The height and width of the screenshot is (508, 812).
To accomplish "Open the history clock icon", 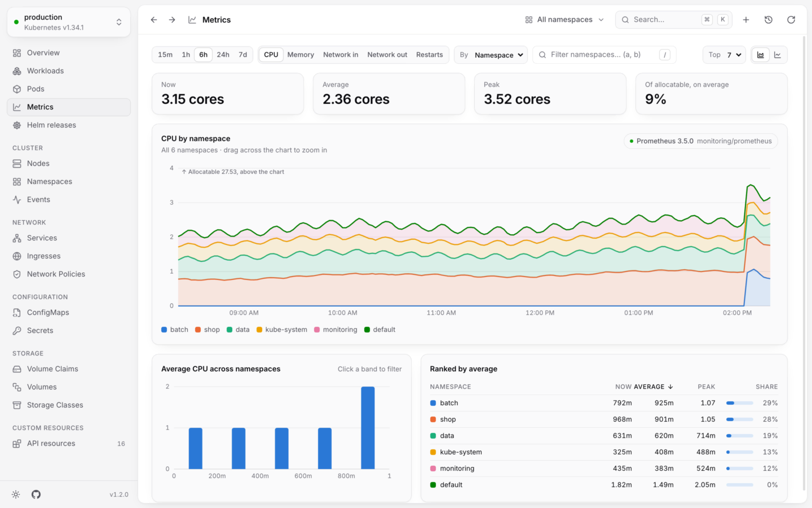I will 769,20.
